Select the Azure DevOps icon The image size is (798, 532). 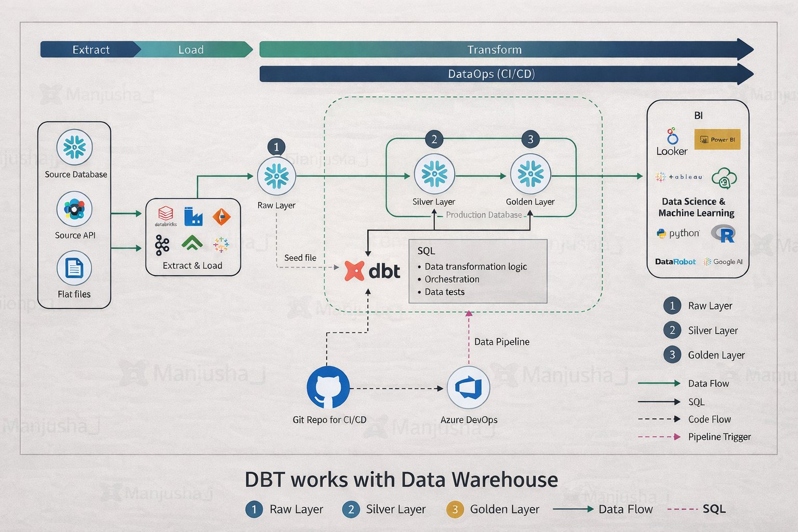coord(469,388)
